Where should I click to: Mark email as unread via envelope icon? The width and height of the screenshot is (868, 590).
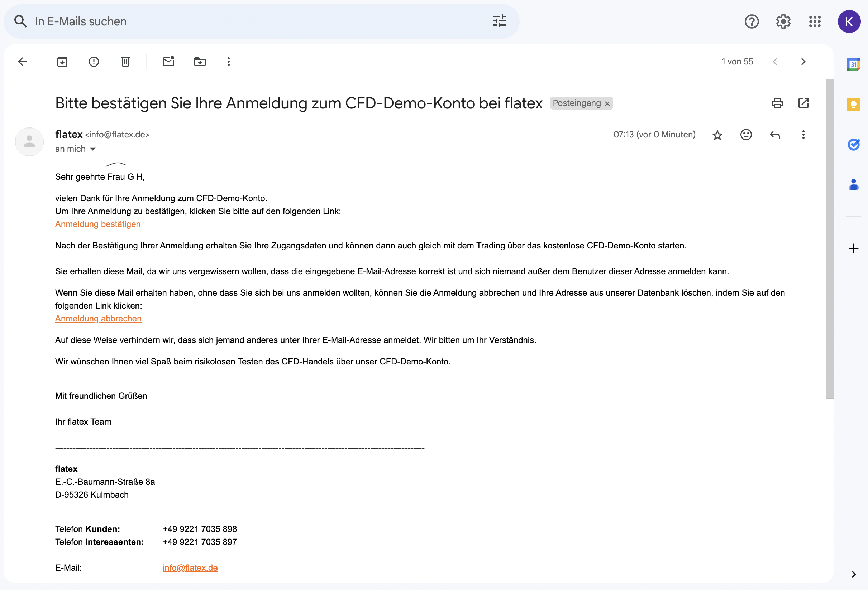(168, 62)
